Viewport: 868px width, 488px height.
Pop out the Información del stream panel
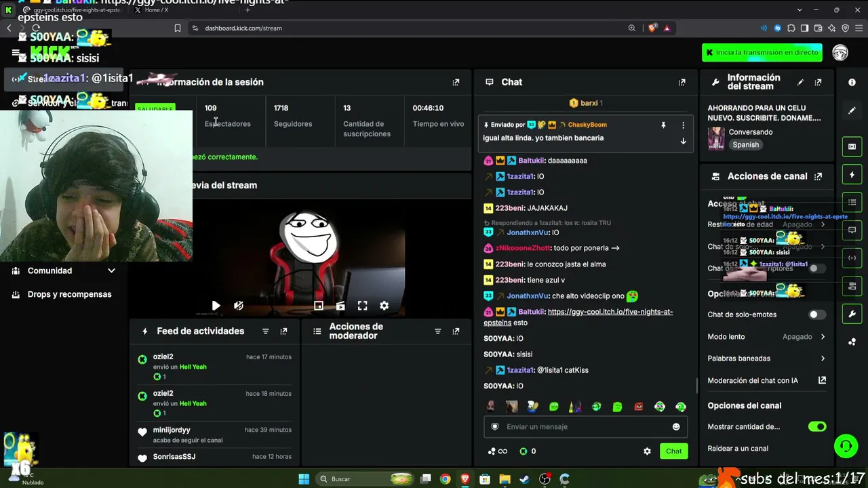(818, 82)
